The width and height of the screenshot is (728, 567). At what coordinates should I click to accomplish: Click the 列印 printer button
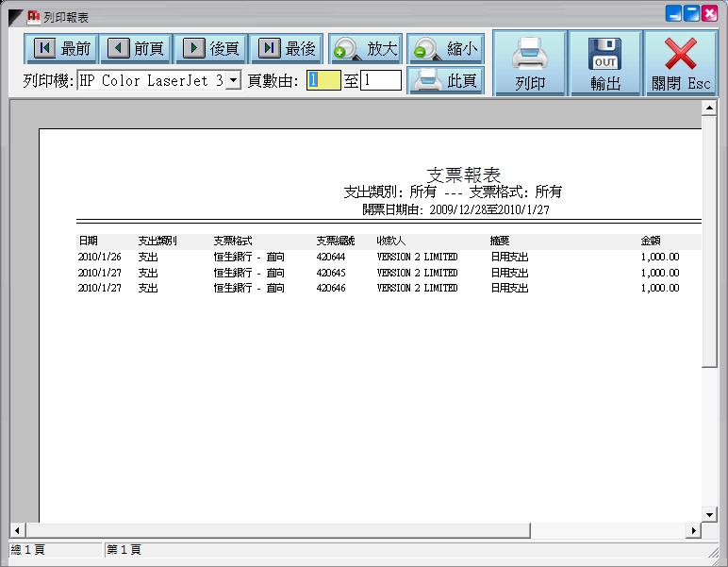coord(529,63)
